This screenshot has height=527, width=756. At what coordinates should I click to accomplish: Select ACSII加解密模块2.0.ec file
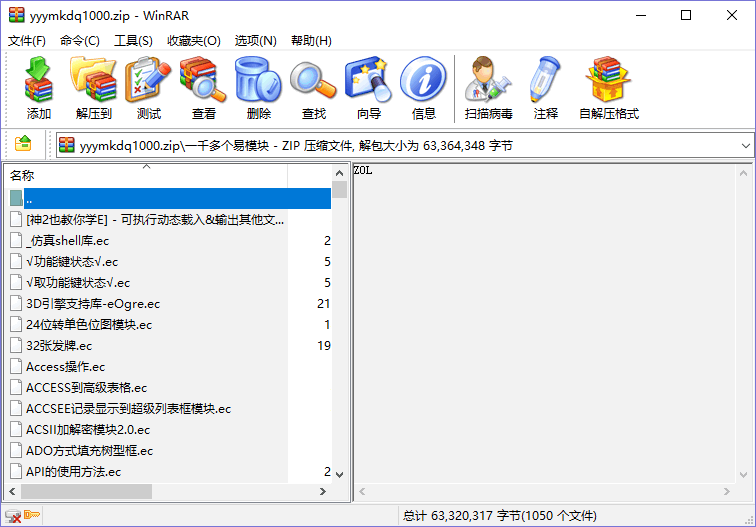pyautogui.click(x=170, y=429)
